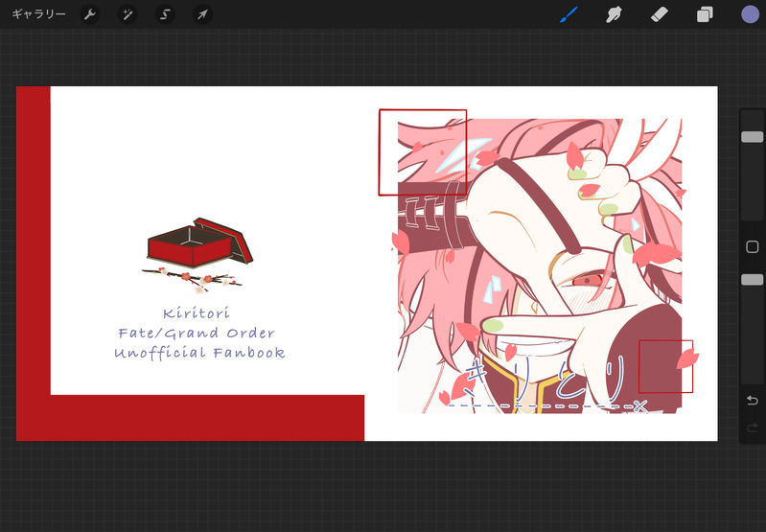766x532 pixels.
Task: Tap the red lacquer box illustration
Action: coord(199,243)
